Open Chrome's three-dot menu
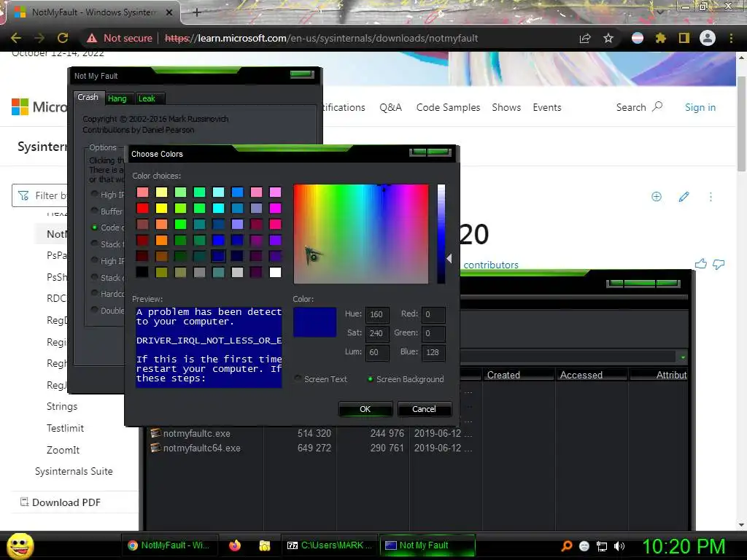The width and height of the screenshot is (747, 560). [x=731, y=38]
